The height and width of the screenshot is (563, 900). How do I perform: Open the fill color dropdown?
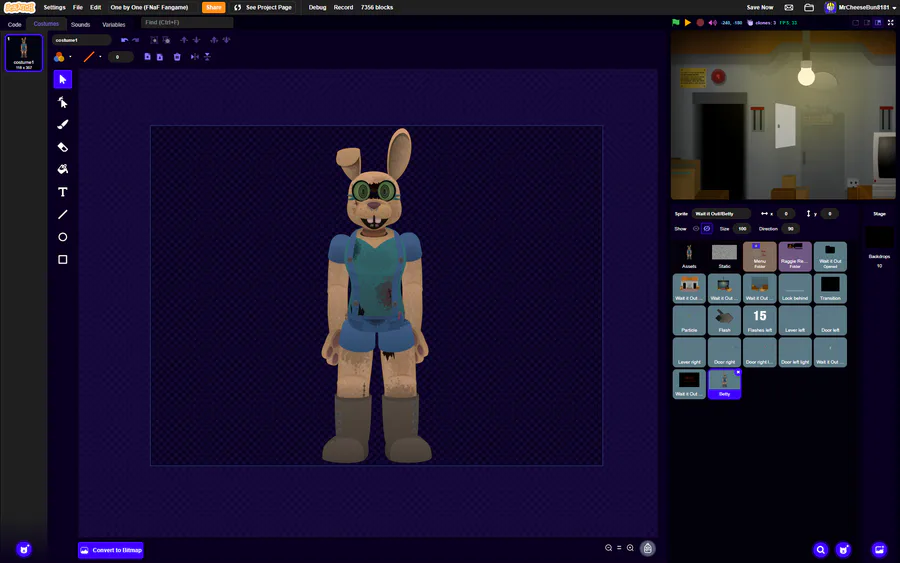pos(70,57)
